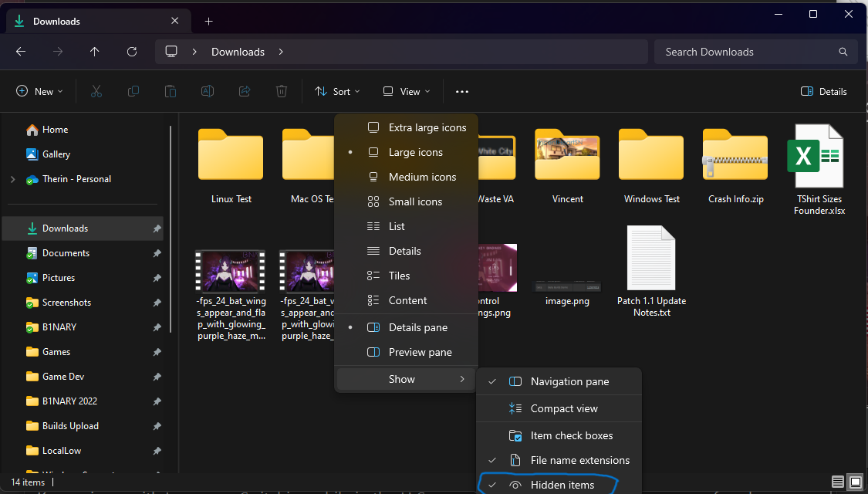The image size is (868, 494).
Task: Unpin Documents using its pin icon
Action: click(157, 253)
